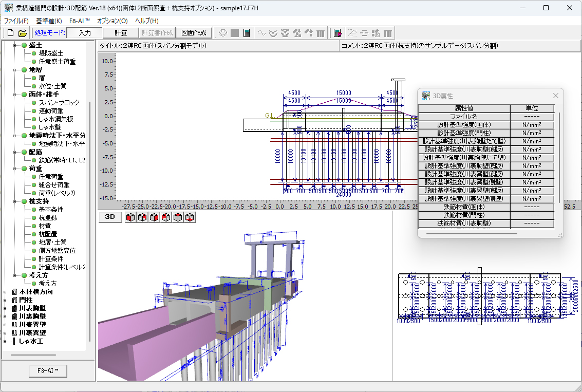The image size is (582, 392).
Task: Click the New file toolbar icon
Action: [10, 33]
